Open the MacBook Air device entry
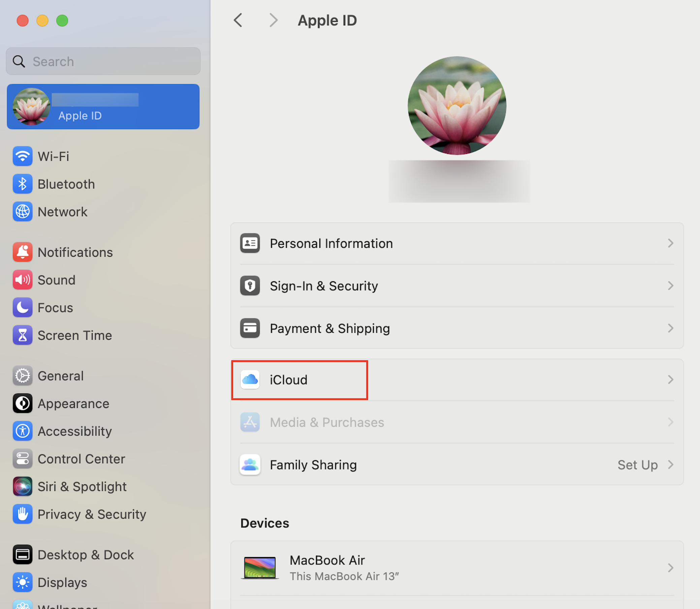This screenshot has width=700, height=609. [x=457, y=568]
